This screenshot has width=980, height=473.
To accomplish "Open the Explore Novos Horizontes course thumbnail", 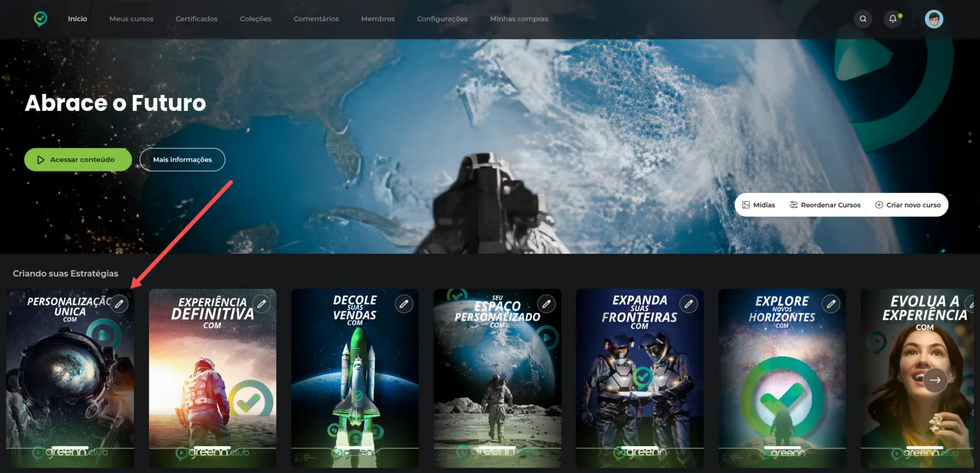I will (782, 379).
